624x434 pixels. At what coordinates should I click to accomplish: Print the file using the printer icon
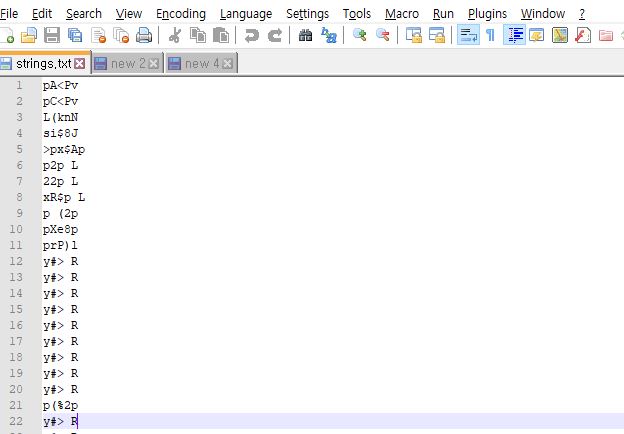pyautogui.click(x=144, y=35)
